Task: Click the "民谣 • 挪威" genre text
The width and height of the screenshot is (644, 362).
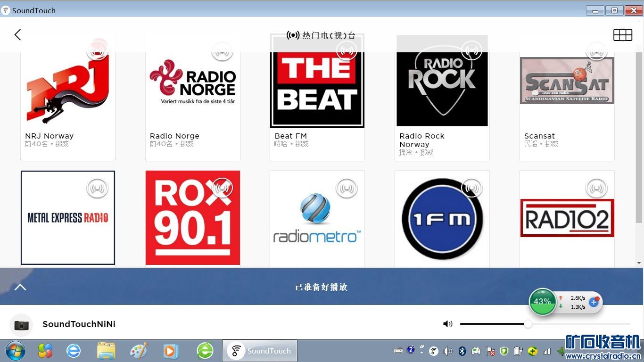Action: pyautogui.click(x=541, y=144)
